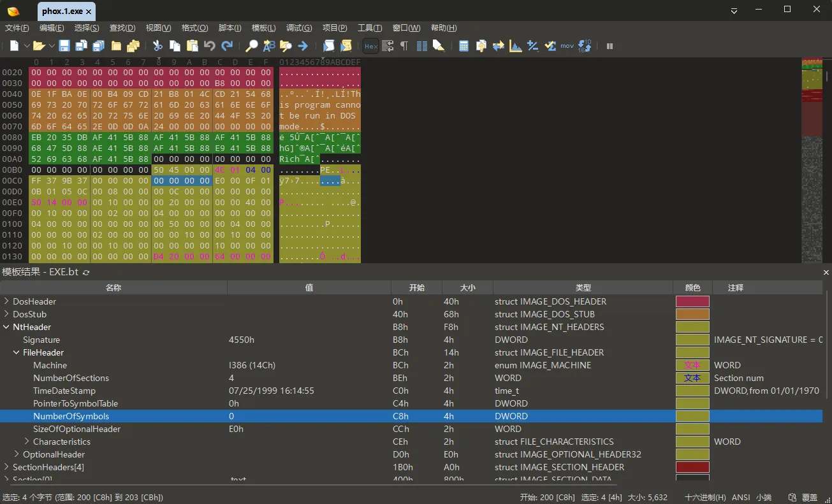
Task: Open the 文件(F) menu
Action: click(17, 28)
